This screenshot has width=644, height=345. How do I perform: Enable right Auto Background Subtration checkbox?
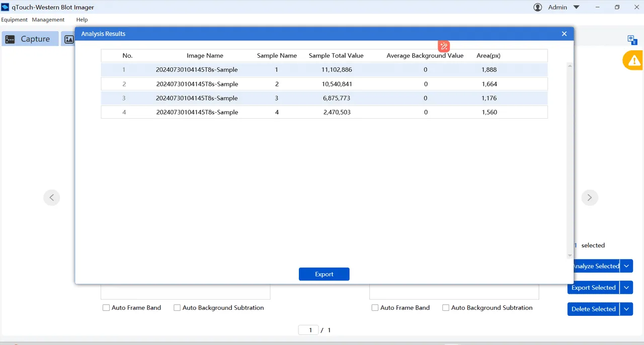446,308
